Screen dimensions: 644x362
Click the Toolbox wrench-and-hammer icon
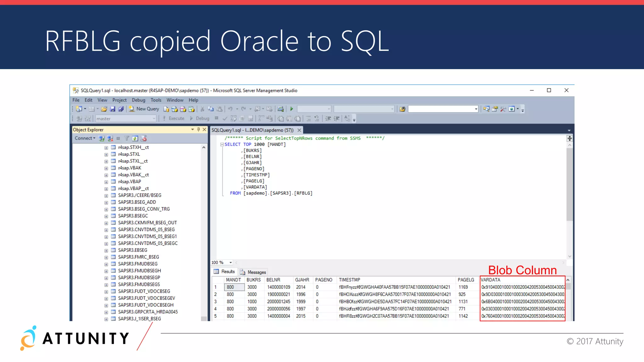click(x=503, y=109)
